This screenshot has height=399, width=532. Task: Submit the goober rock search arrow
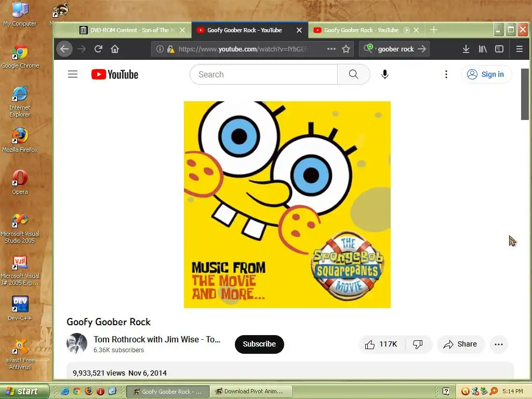click(422, 49)
